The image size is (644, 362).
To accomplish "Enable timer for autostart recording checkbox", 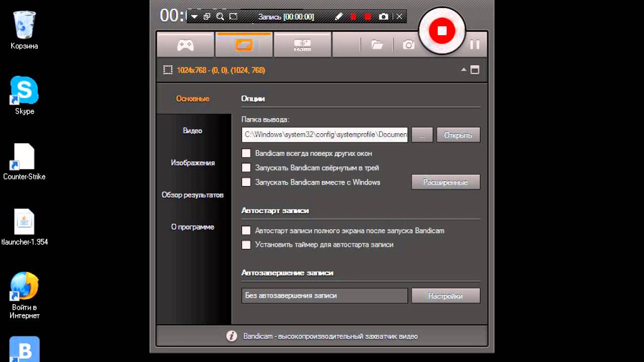I will coord(246,245).
